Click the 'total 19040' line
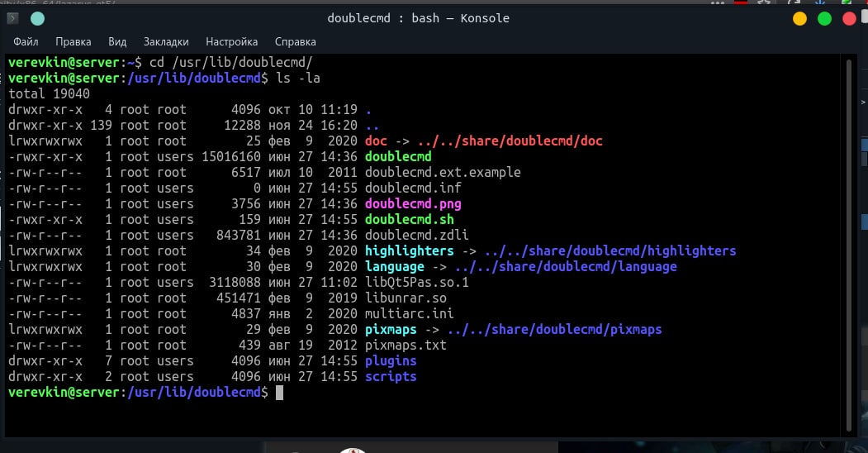Viewport: 868px width, 453px height. pyautogui.click(x=49, y=93)
